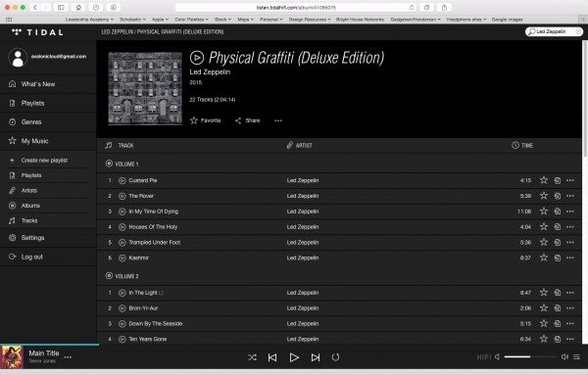Click max volume speaker icon

[x=564, y=357]
